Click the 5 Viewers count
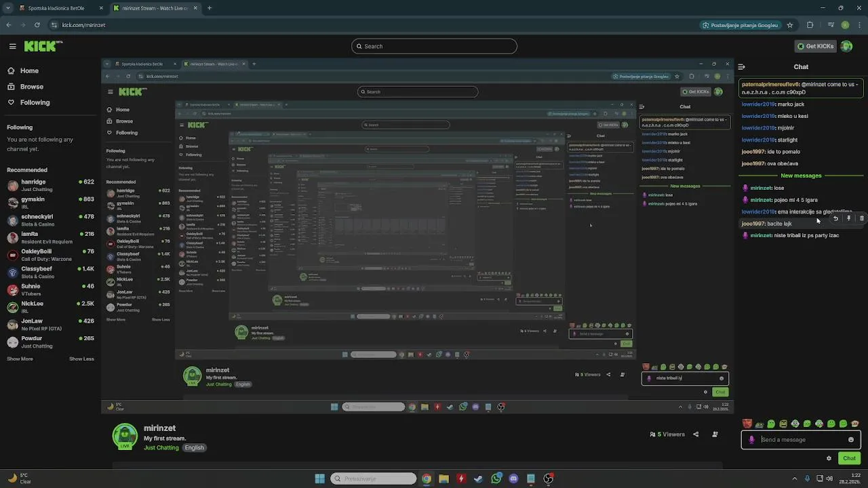The image size is (868, 488). (667, 434)
